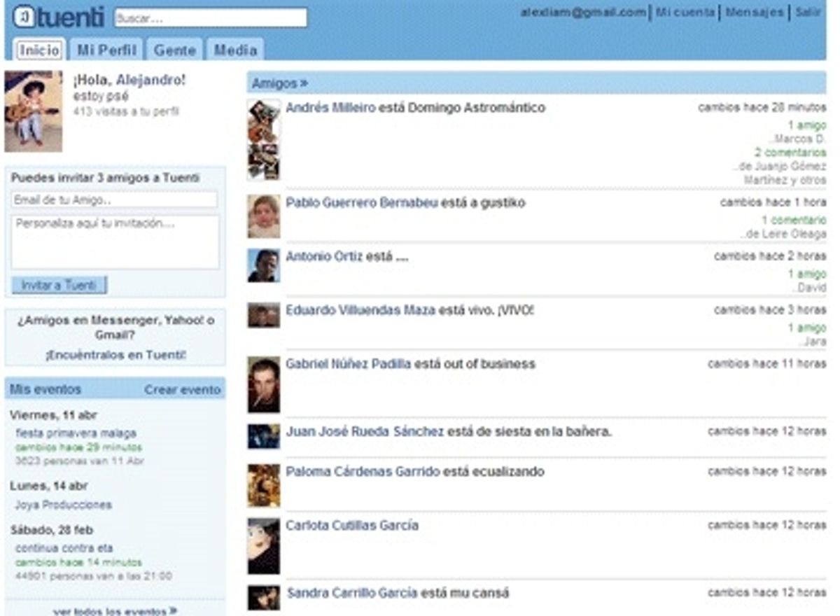Open event 'Joya Producciones'
The image size is (840, 616).
(63, 505)
